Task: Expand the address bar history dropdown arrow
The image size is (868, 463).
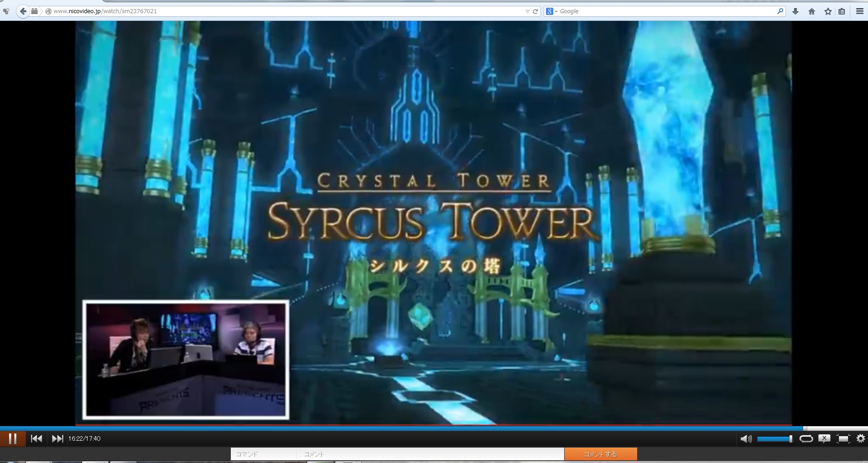Action: pos(527,11)
